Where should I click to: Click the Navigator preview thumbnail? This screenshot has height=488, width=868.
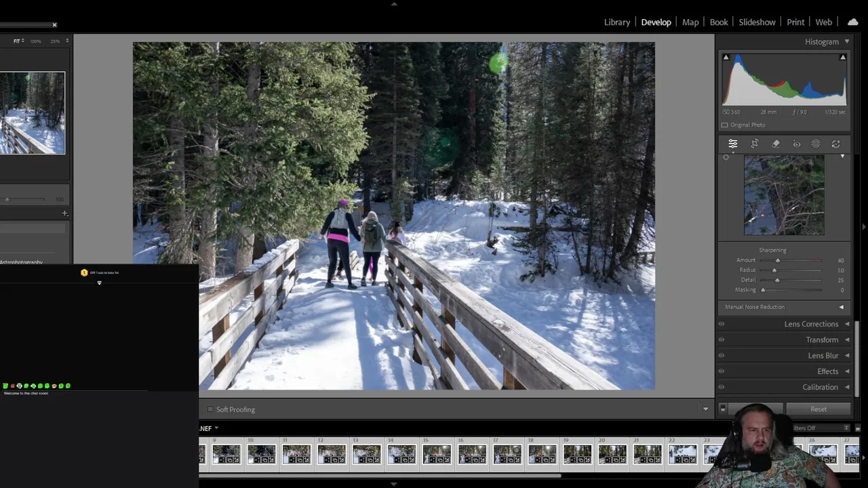point(33,113)
